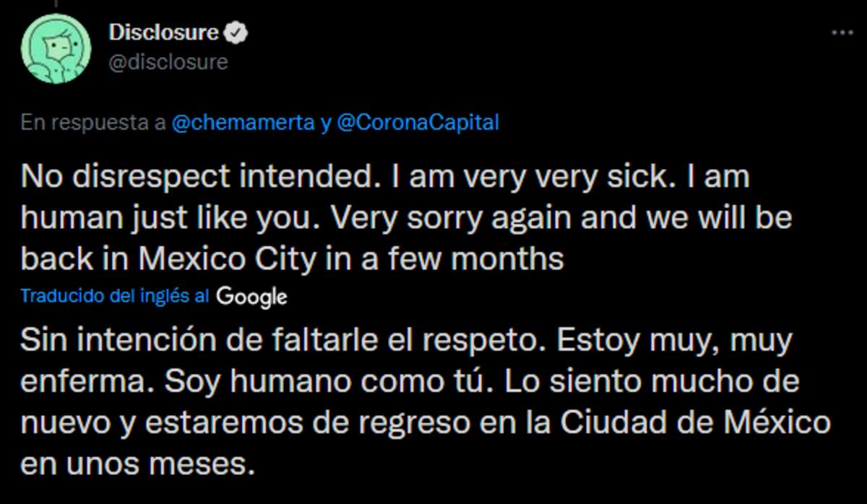Viewport: 867px width, 504px height.
Task: Click the final line 'en unos meses.'
Action: (138, 463)
